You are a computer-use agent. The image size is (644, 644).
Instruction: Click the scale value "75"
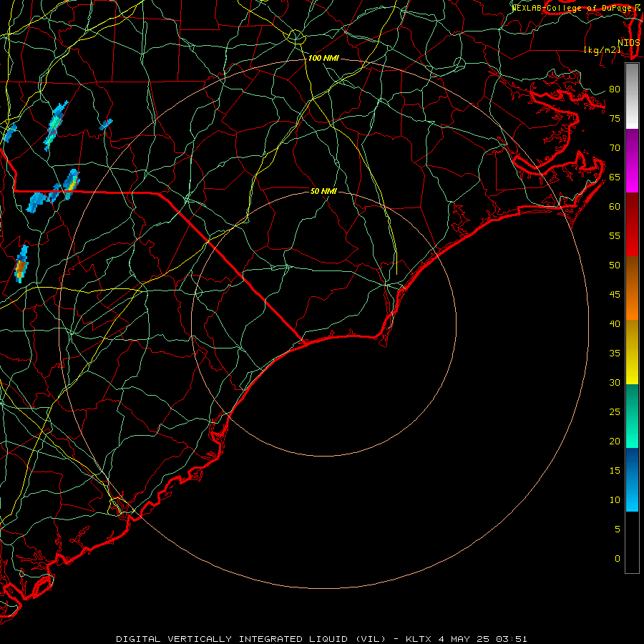pyautogui.click(x=615, y=118)
